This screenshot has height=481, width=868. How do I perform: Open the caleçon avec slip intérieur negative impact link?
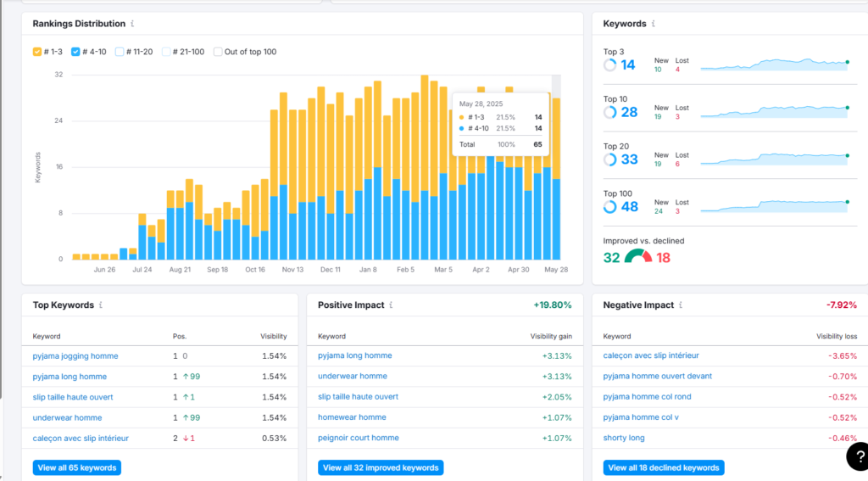[651, 355]
